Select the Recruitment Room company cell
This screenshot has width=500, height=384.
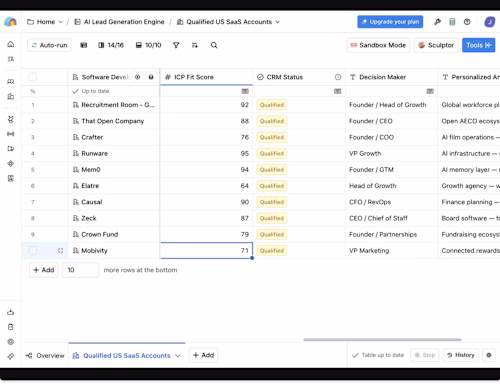tap(114, 105)
